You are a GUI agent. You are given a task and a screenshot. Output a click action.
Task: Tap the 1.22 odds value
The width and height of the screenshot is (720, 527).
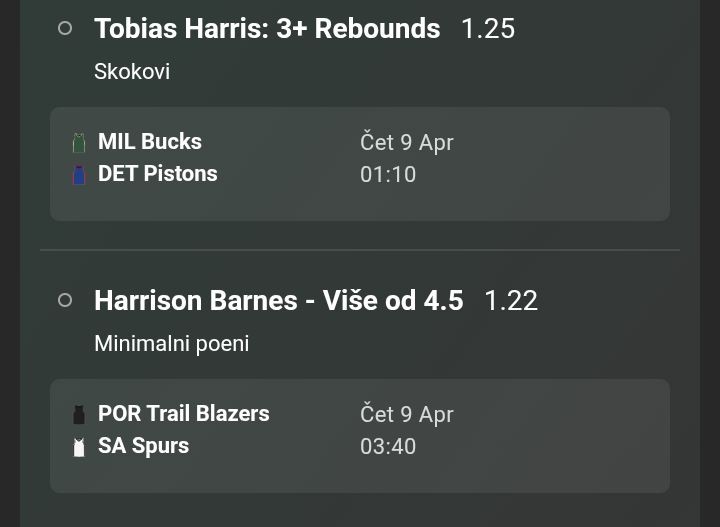[511, 300]
